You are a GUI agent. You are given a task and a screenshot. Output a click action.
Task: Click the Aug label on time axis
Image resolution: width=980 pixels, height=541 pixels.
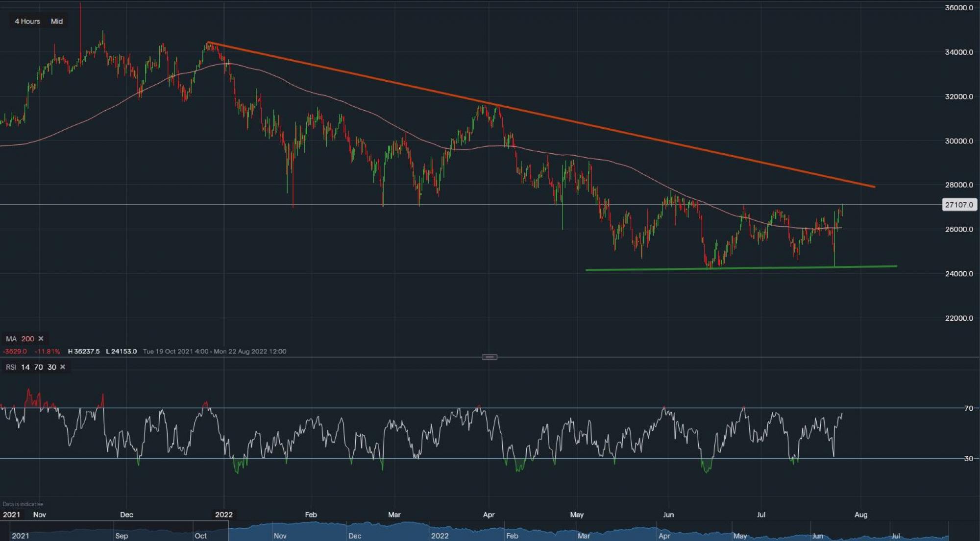pyautogui.click(x=860, y=515)
